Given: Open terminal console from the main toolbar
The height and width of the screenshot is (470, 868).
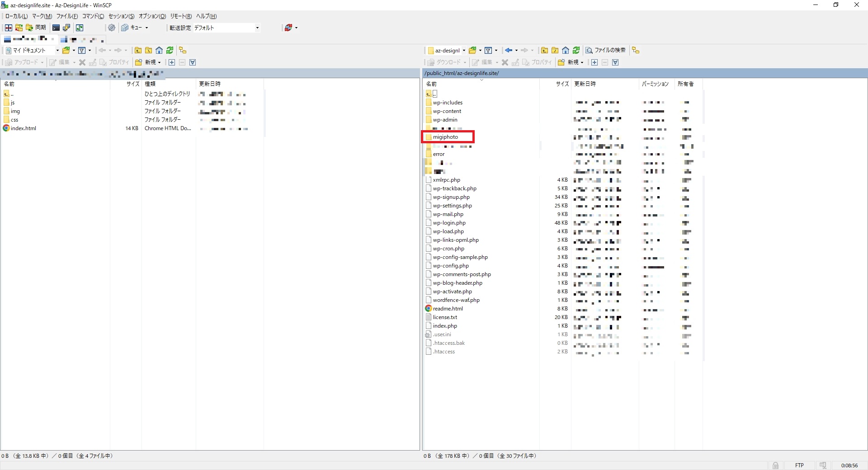Looking at the screenshot, I should 56,28.
